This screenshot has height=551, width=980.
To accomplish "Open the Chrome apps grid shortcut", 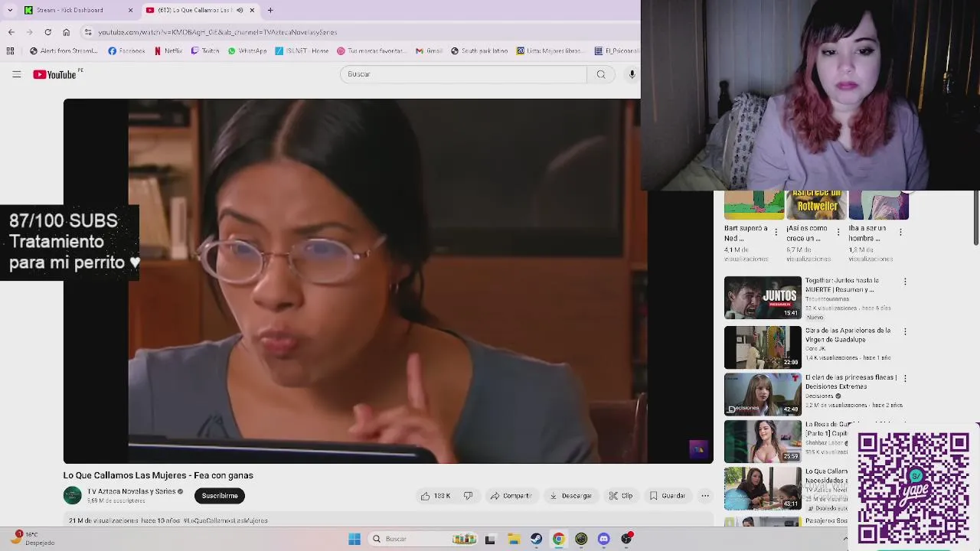I will coord(10,51).
